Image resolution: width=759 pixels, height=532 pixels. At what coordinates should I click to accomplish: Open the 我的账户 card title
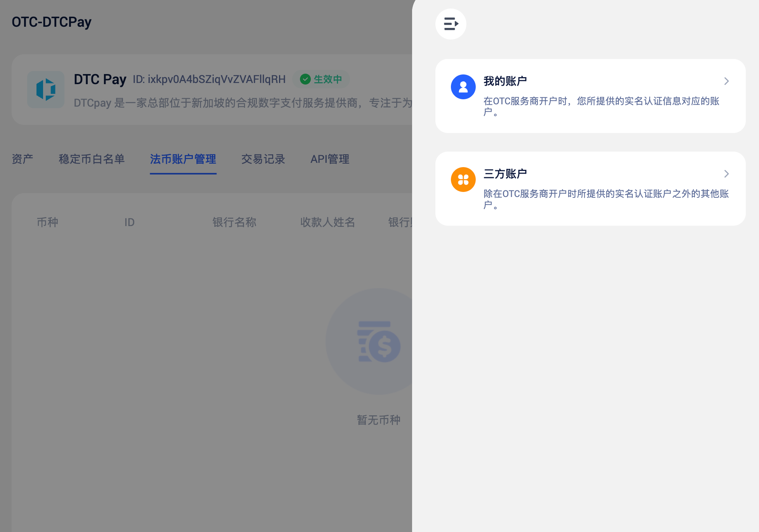pos(505,81)
